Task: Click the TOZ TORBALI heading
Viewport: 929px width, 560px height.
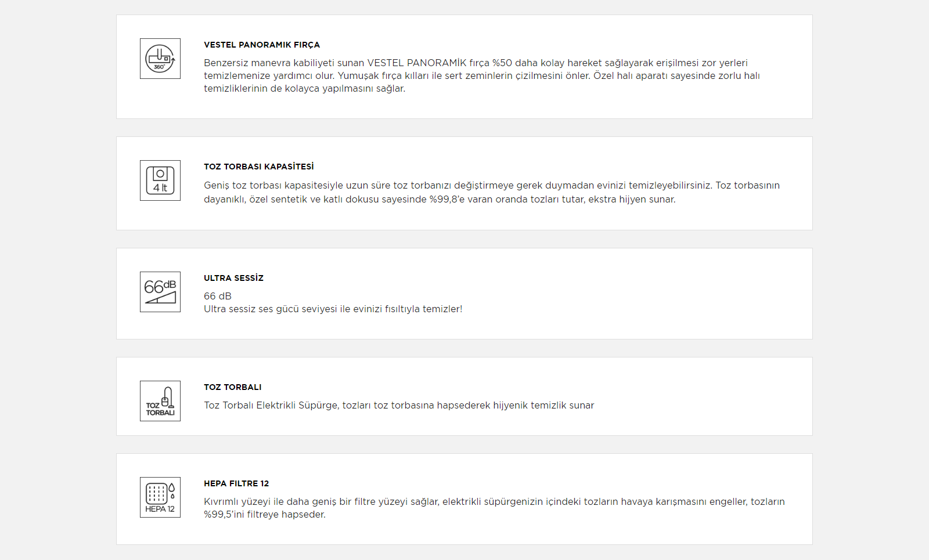Action: (232, 387)
